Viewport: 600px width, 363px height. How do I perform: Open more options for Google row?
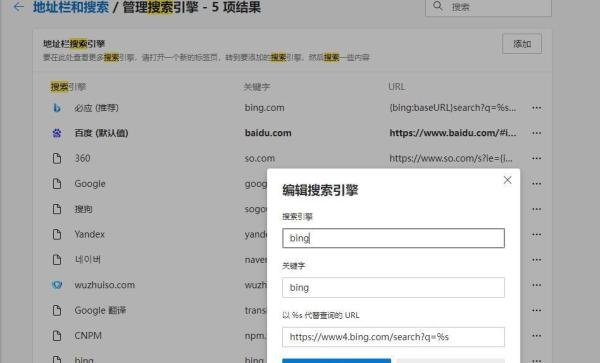536,184
